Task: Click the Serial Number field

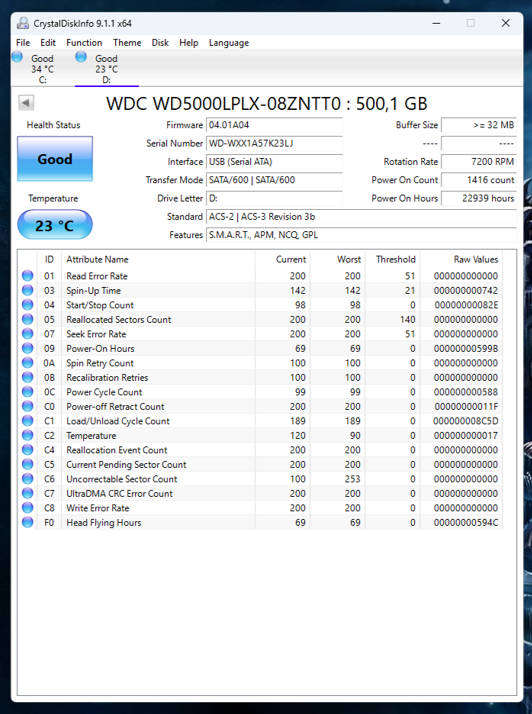Action: (x=274, y=143)
